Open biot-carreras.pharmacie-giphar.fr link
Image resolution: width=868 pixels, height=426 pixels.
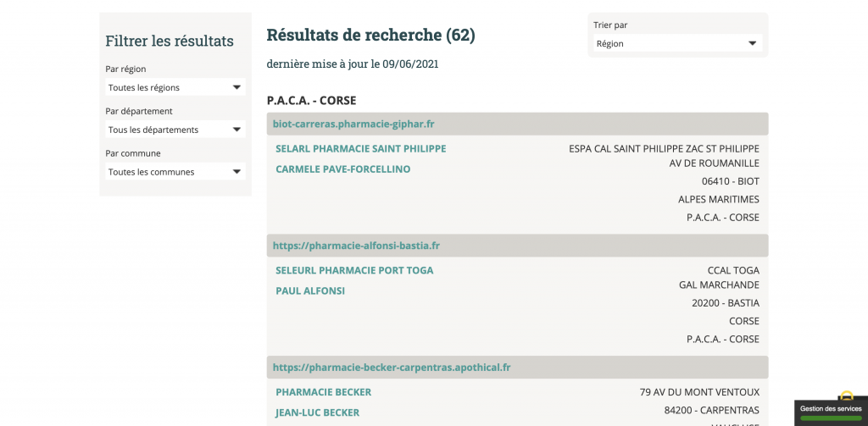pos(353,124)
